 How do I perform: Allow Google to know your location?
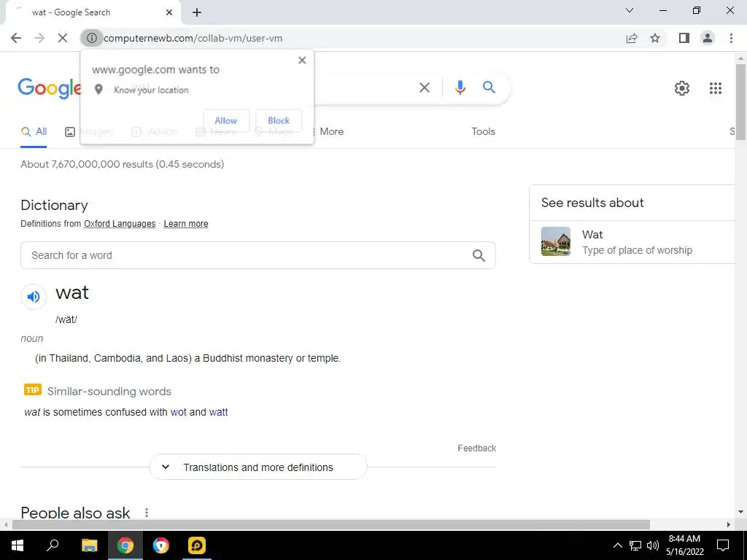coord(226,120)
